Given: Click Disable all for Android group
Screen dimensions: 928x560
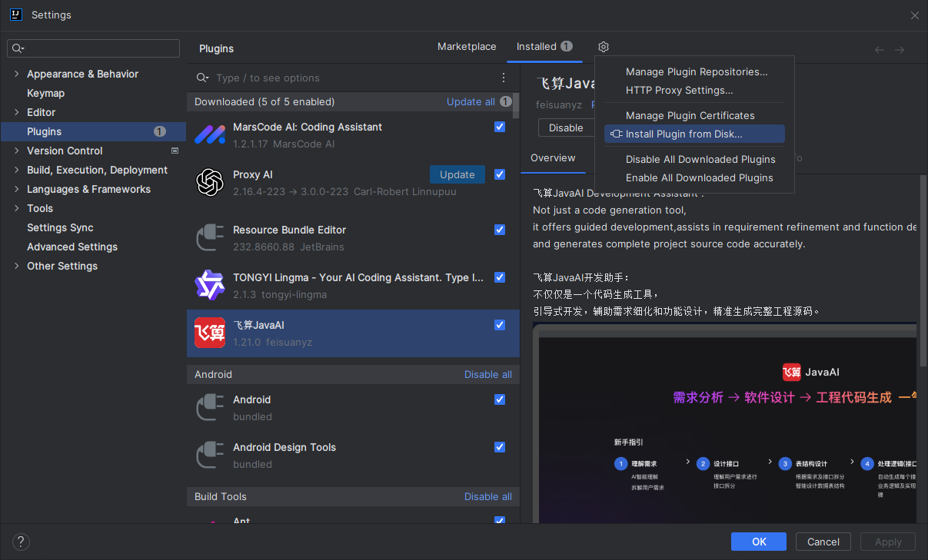Looking at the screenshot, I should (x=488, y=374).
